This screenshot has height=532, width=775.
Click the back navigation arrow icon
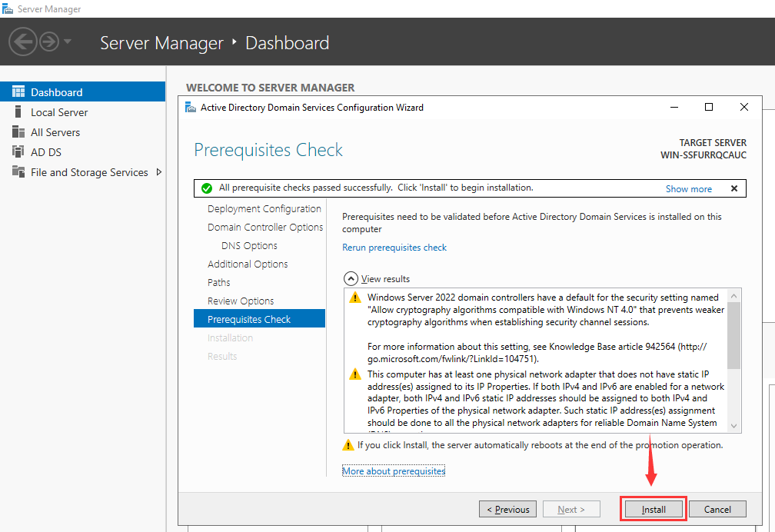click(23, 42)
